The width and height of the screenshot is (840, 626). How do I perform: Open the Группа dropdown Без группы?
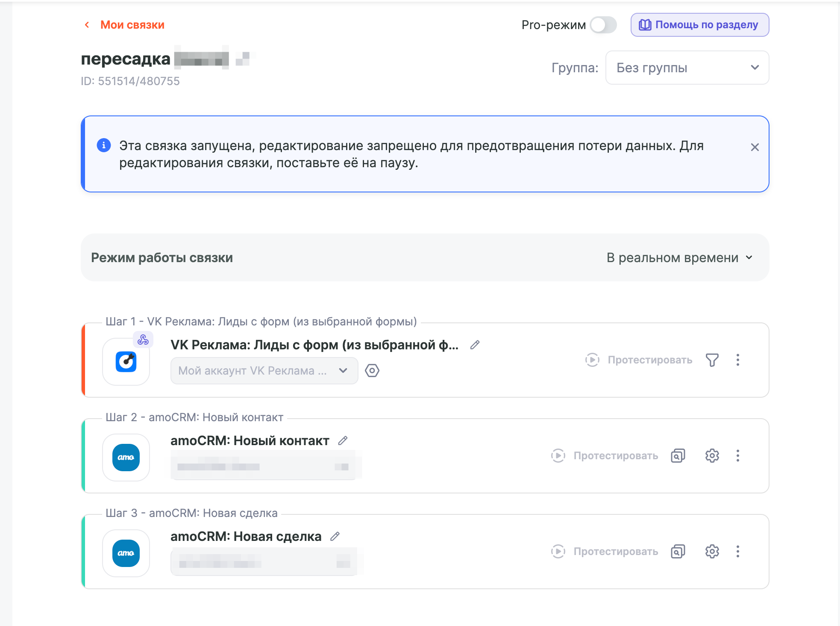coord(687,68)
